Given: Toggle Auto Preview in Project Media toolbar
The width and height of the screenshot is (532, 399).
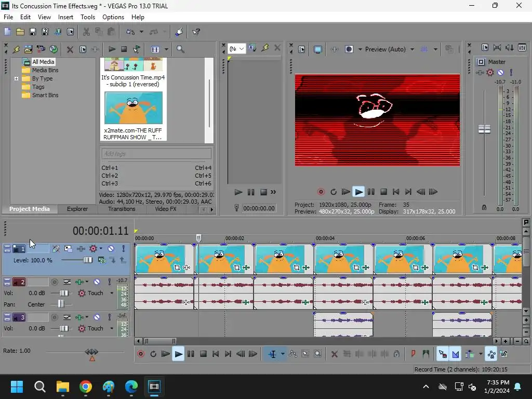Looking at the screenshot, I should (137, 49).
